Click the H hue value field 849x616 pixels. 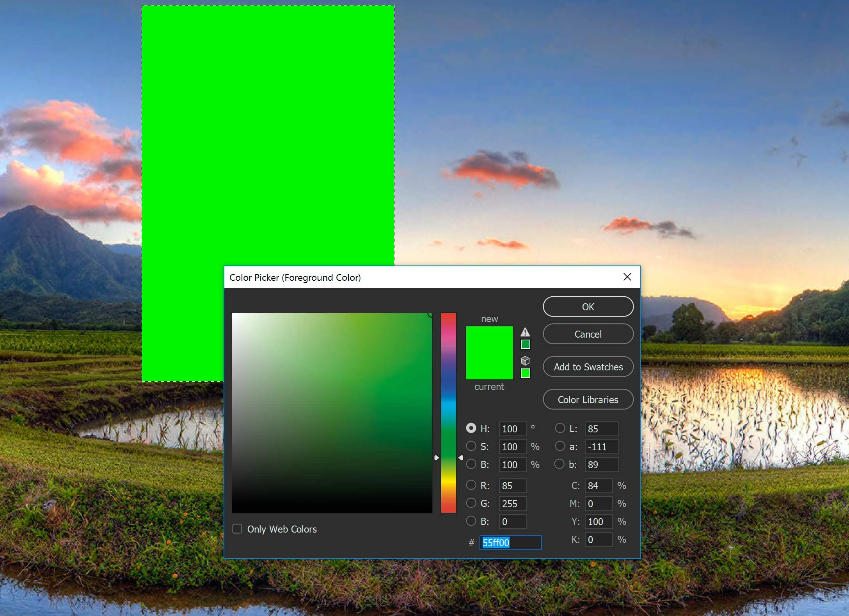click(x=512, y=429)
